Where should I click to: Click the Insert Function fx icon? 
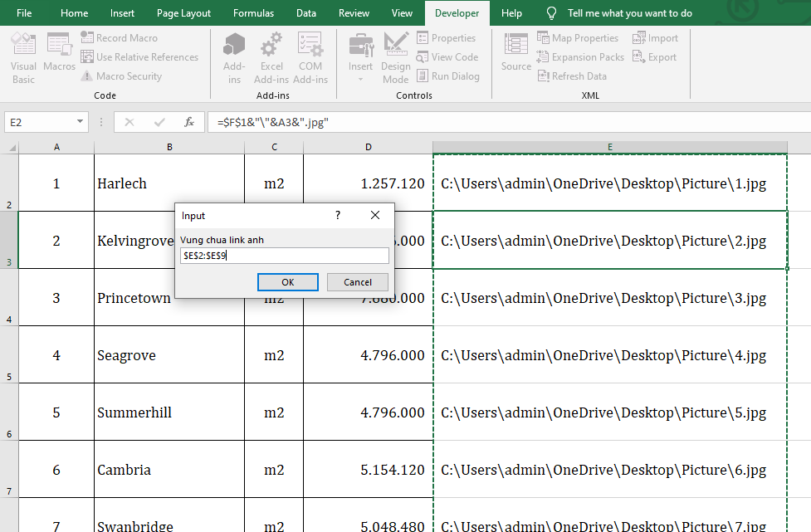pyautogui.click(x=189, y=122)
